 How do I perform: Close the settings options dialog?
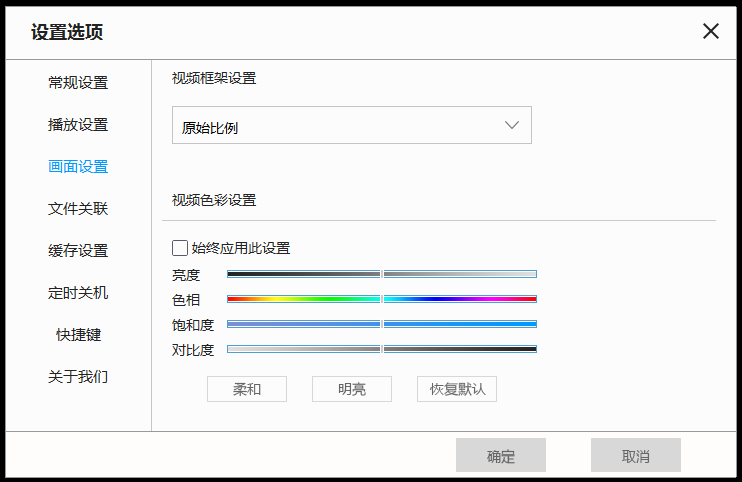[x=711, y=31]
